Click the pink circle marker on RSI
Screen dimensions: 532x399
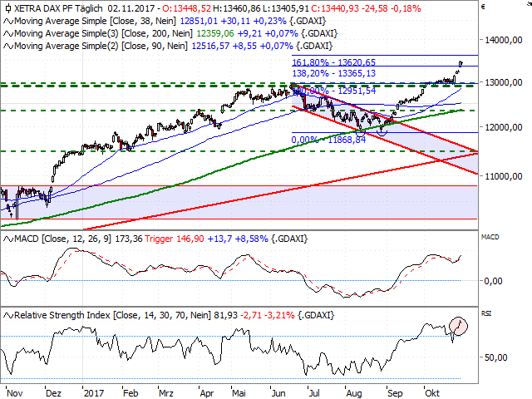(457, 325)
